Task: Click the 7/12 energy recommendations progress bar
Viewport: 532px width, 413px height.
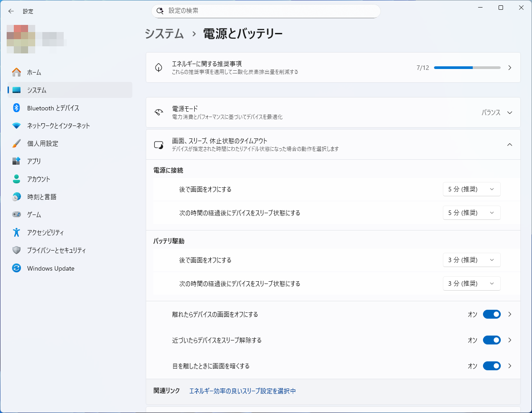Action: point(467,68)
